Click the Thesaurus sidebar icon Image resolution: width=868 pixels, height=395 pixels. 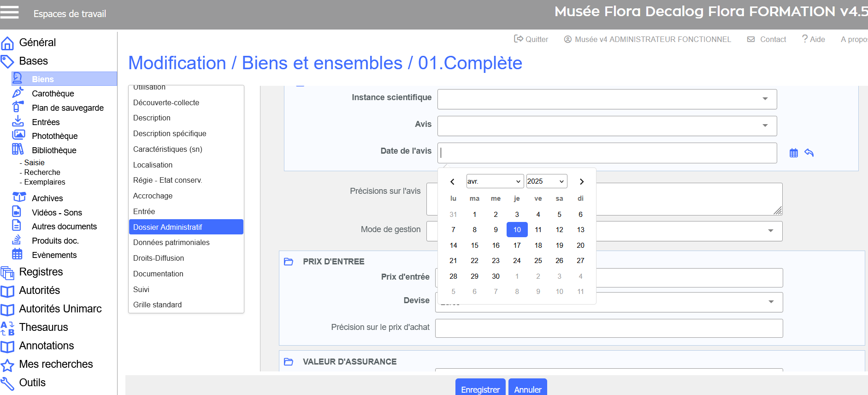pyautogui.click(x=7, y=328)
